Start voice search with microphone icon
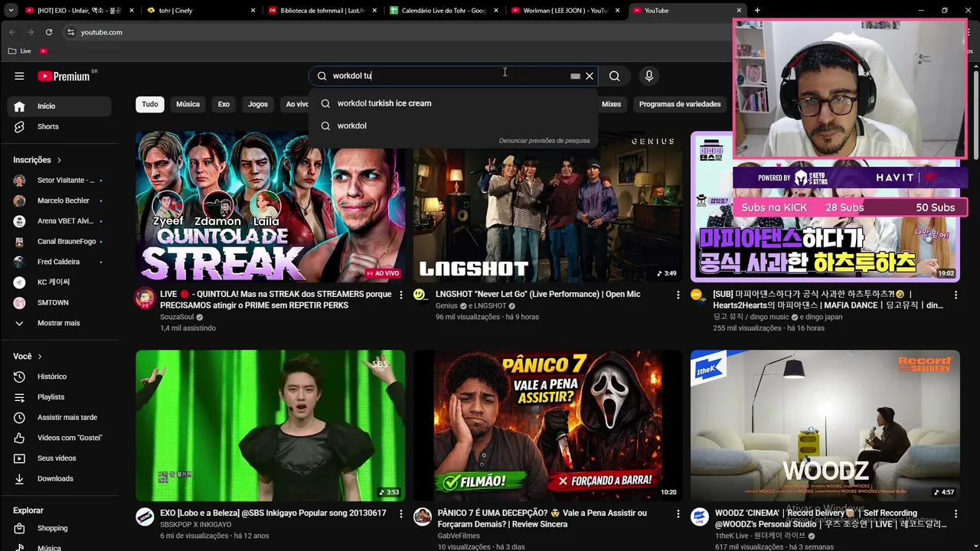 pos(649,76)
